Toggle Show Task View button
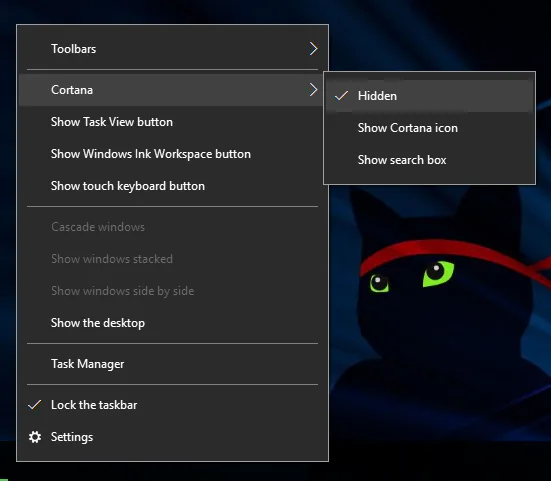 [x=173, y=122]
